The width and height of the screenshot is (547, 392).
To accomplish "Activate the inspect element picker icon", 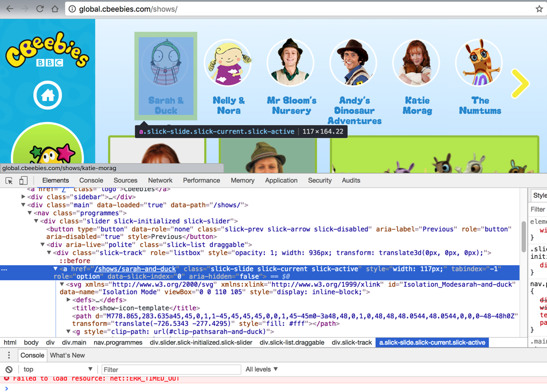I will [x=9, y=180].
